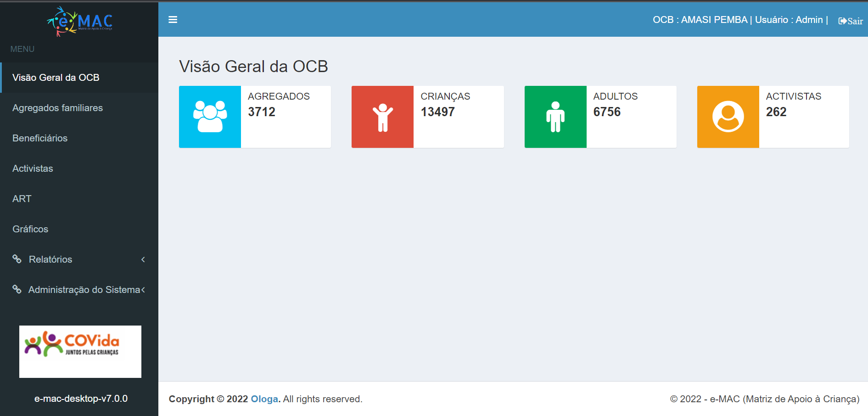Viewport: 868px width, 416px height.
Task: Open Agregados familiares menu item
Action: point(57,108)
